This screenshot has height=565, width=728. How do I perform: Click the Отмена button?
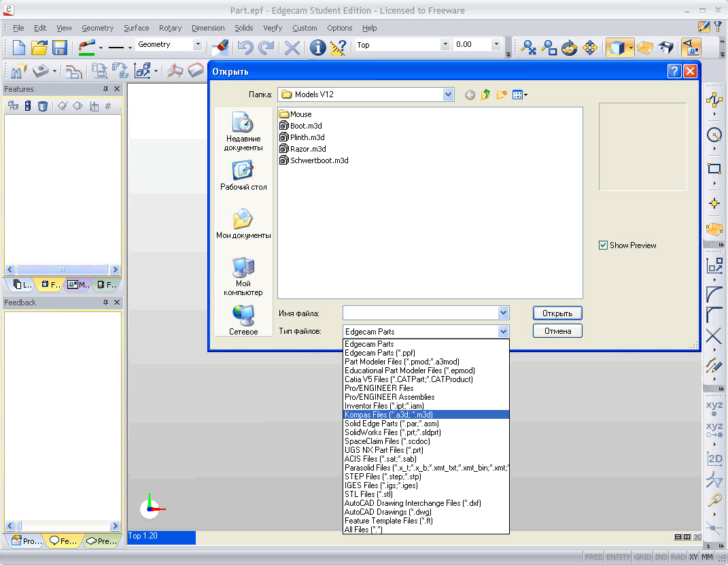(557, 331)
